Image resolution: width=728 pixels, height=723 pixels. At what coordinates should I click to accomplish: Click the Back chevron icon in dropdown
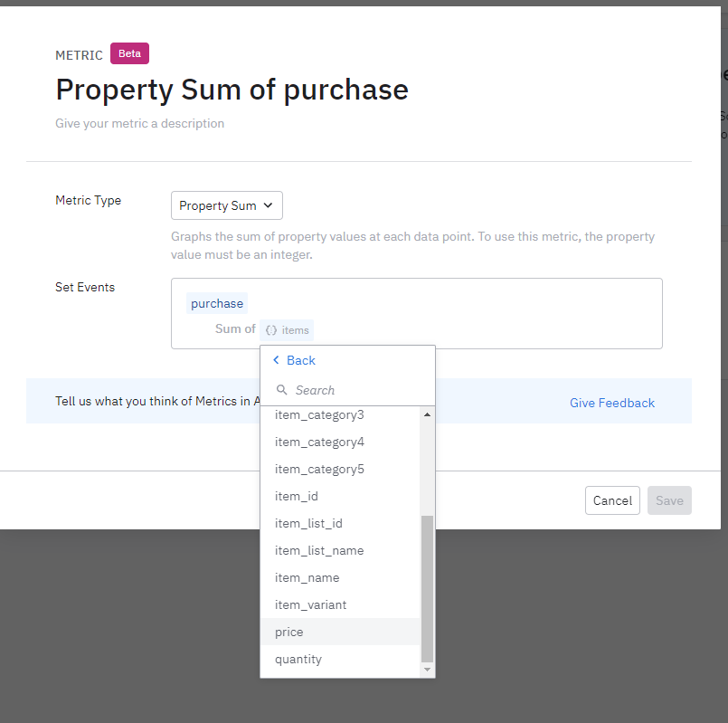pos(277,360)
